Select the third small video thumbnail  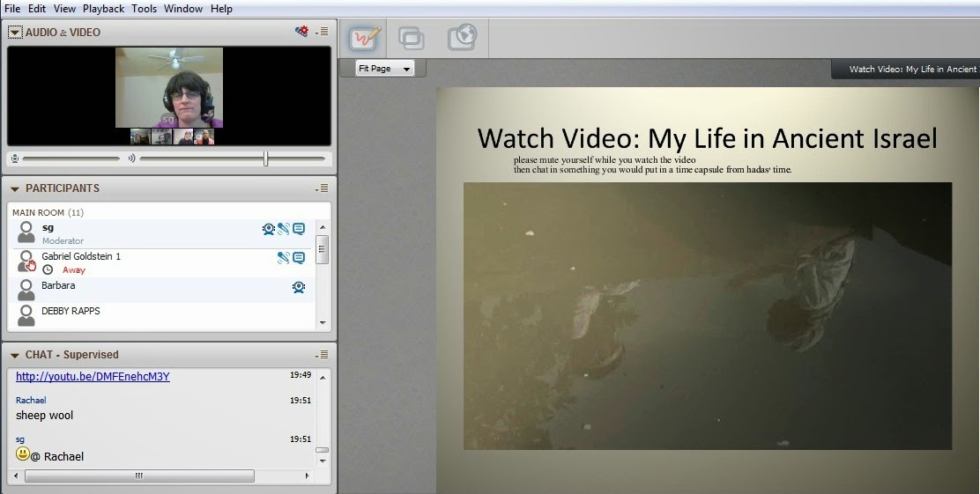(182, 136)
